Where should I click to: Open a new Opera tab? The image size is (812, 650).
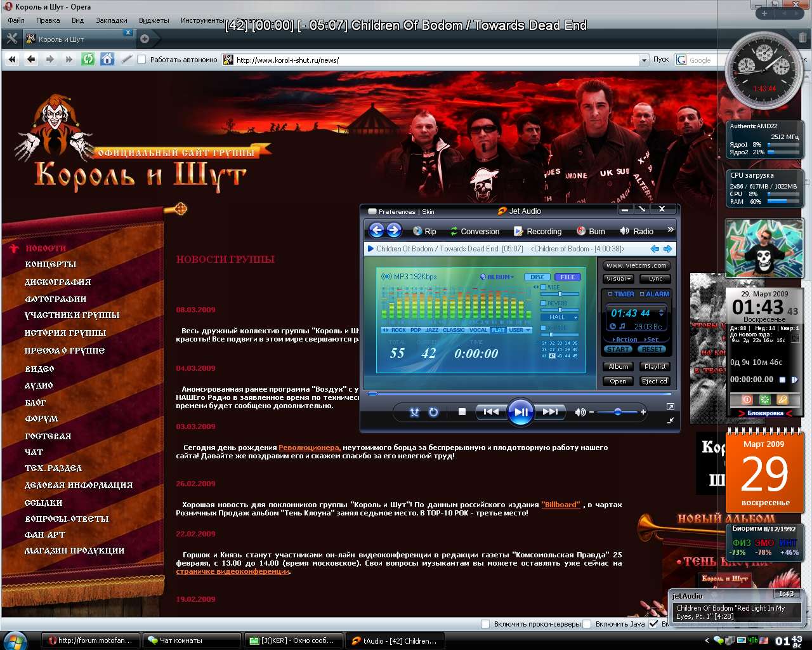pos(145,39)
